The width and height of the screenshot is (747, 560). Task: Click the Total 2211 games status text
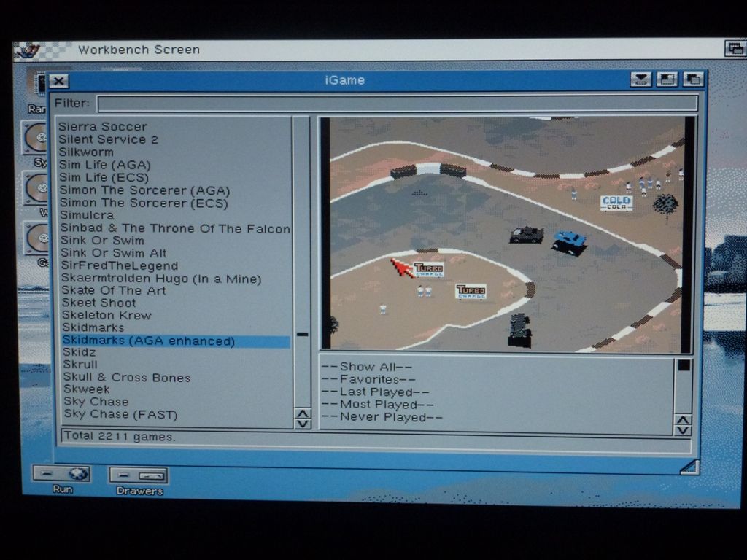(120, 437)
